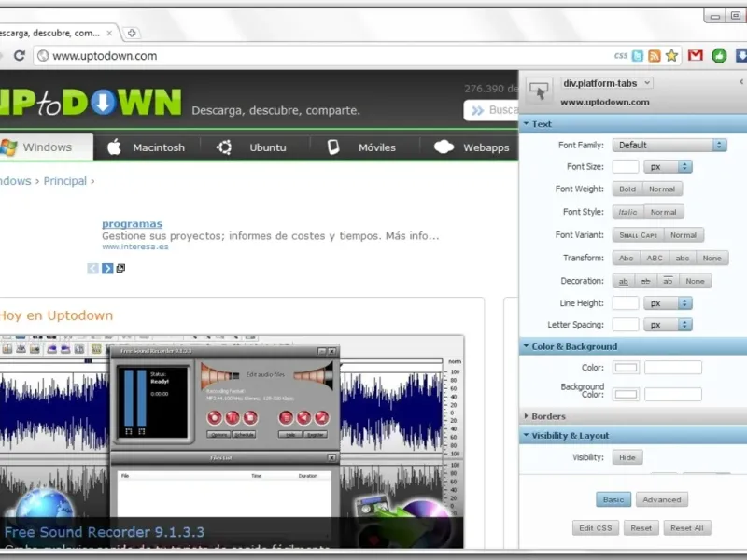Click the Windows flag logo icon
747x560 pixels.
(8, 147)
